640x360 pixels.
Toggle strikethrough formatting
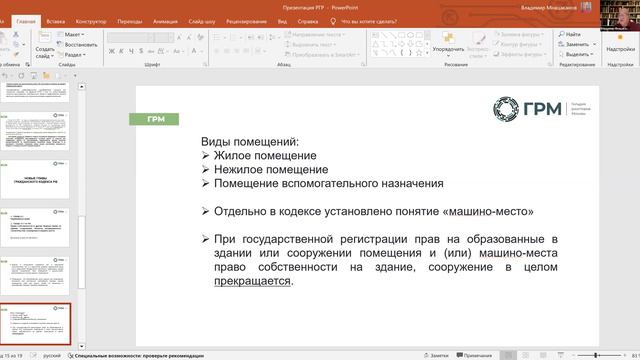point(151,51)
